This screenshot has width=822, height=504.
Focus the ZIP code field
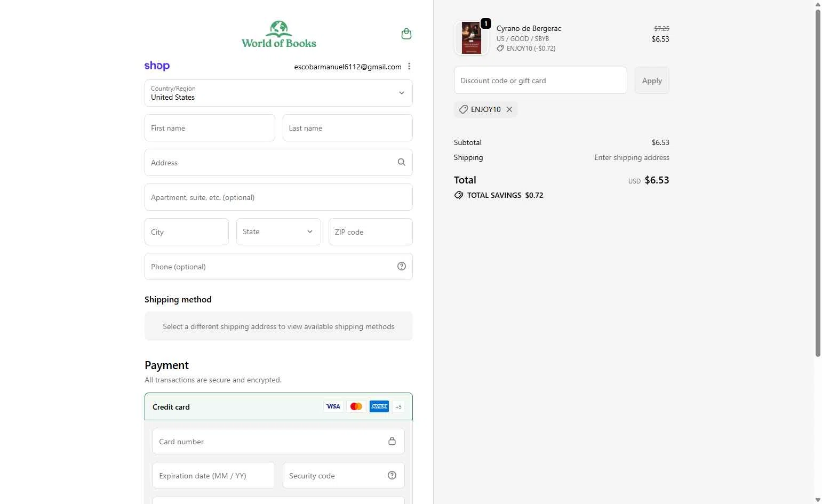click(x=371, y=231)
